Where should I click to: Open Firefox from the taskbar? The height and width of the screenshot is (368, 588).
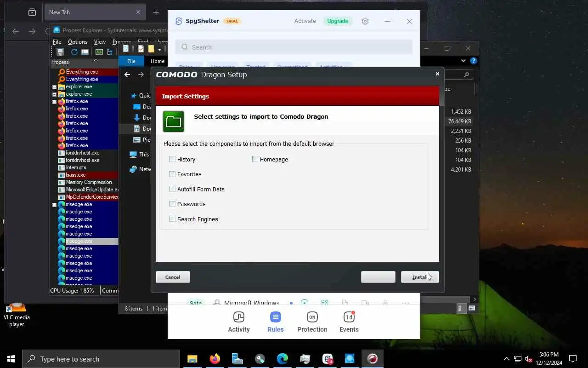point(215,359)
